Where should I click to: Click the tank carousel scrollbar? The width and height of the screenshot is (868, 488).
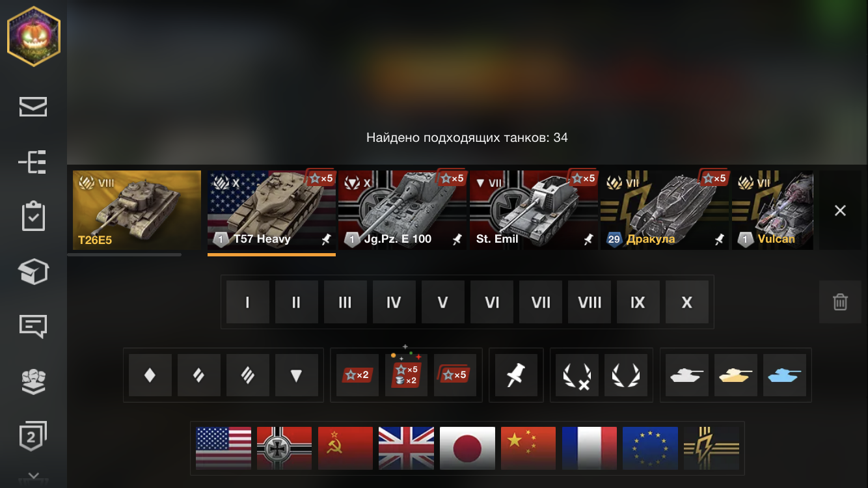(124, 254)
